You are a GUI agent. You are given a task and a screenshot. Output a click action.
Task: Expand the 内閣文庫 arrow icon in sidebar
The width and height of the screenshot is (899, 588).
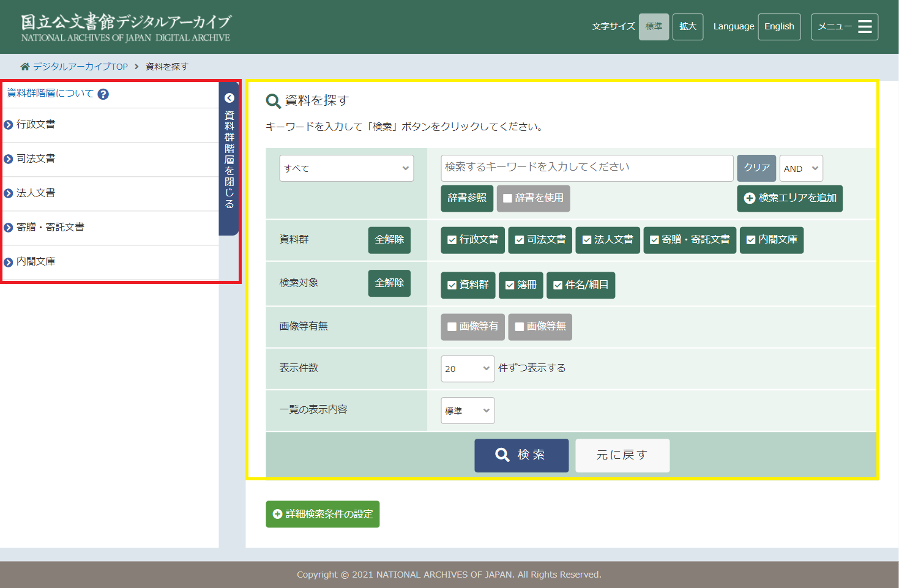point(9,262)
